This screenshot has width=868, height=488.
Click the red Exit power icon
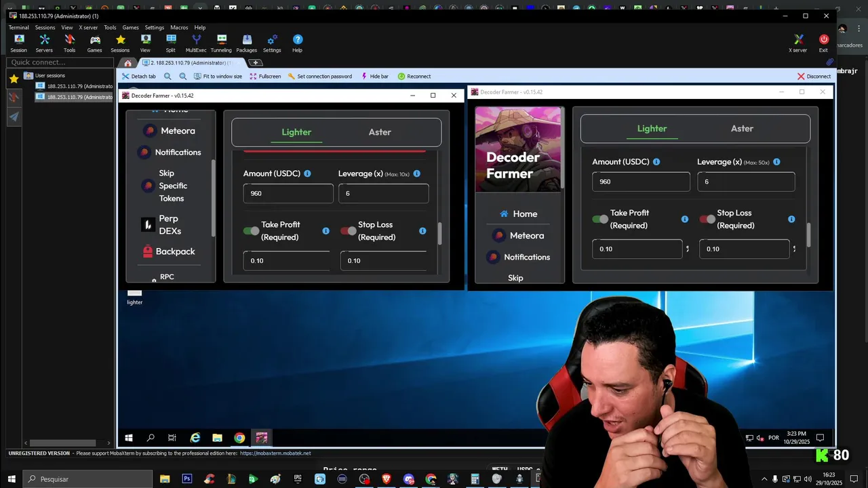click(x=823, y=43)
